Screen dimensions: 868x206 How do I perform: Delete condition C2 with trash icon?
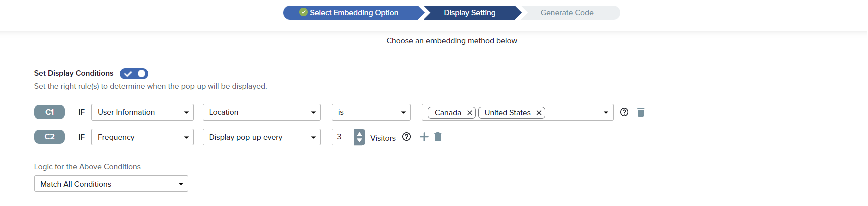point(438,137)
